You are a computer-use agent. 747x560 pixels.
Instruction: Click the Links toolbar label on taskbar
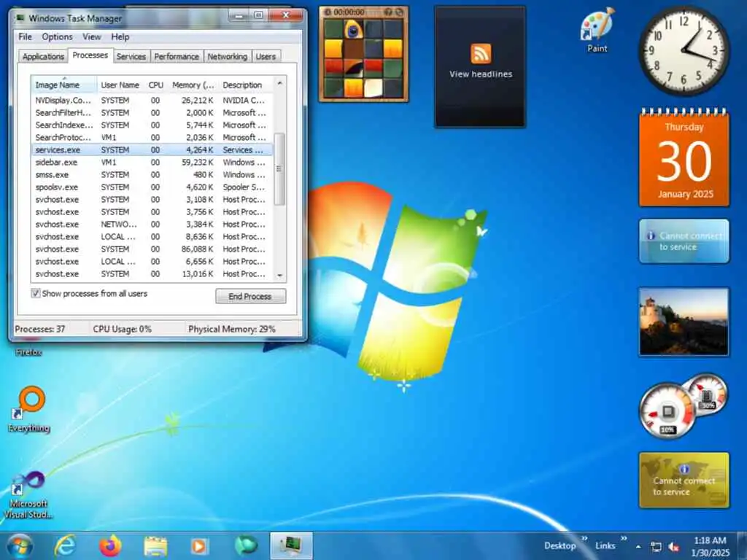pyautogui.click(x=605, y=545)
